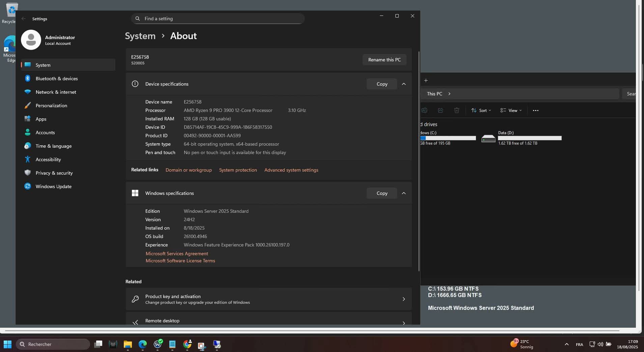This screenshot has height=352, width=644.
Task: Collapse the Device specifications section
Action: (x=404, y=84)
